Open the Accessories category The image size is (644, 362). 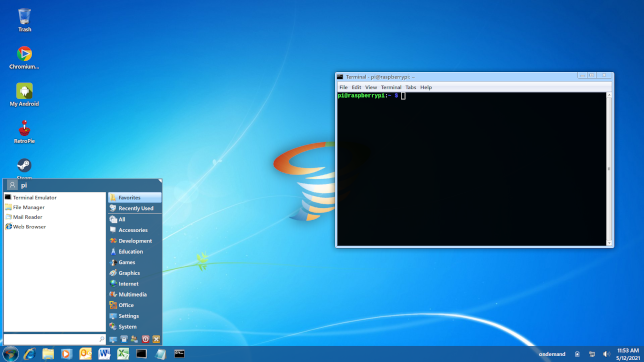135,230
